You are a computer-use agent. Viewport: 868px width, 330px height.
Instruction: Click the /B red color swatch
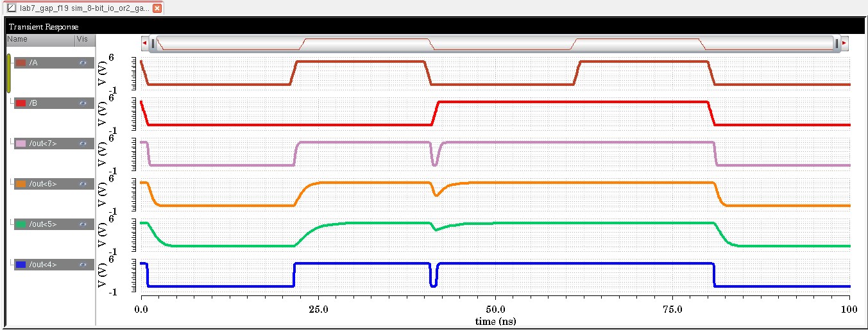pos(21,103)
